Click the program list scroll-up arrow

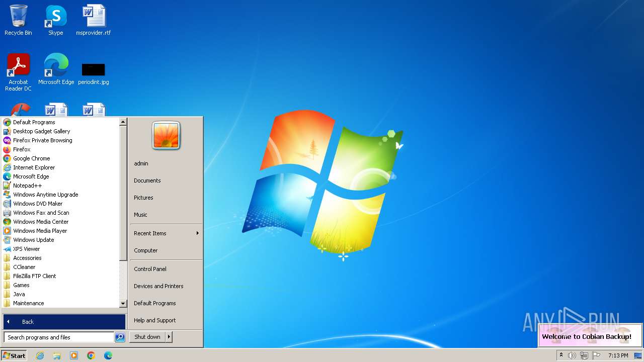point(123,122)
